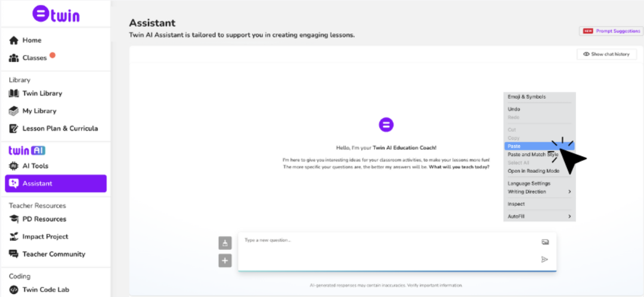
Task: Choose Paste from the context menu
Action: 539,146
